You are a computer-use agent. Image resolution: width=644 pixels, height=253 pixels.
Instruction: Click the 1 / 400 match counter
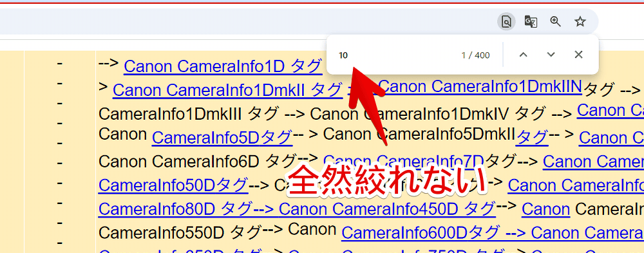[476, 55]
